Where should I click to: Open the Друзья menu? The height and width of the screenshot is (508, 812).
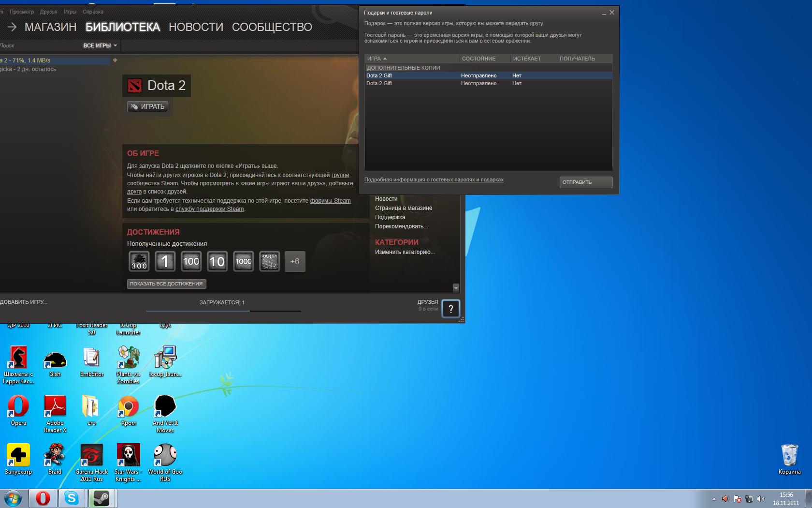48,12
